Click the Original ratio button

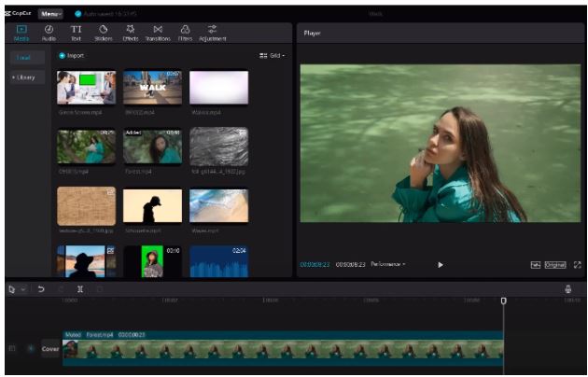[x=555, y=265]
